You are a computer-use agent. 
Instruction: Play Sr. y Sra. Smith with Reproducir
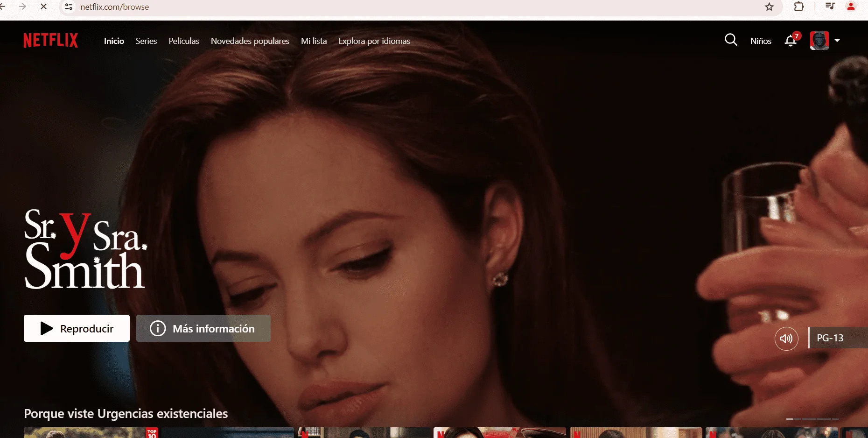click(x=77, y=328)
